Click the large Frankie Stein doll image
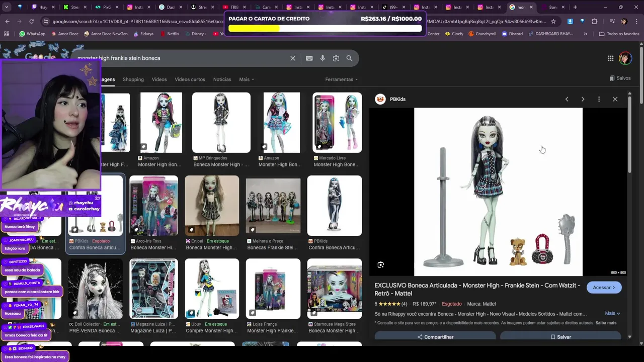Image resolution: width=644 pixels, height=362 pixels. (498, 192)
